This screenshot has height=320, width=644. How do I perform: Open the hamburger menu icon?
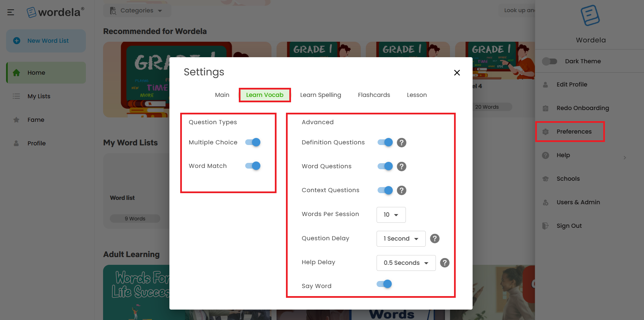(11, 12)
